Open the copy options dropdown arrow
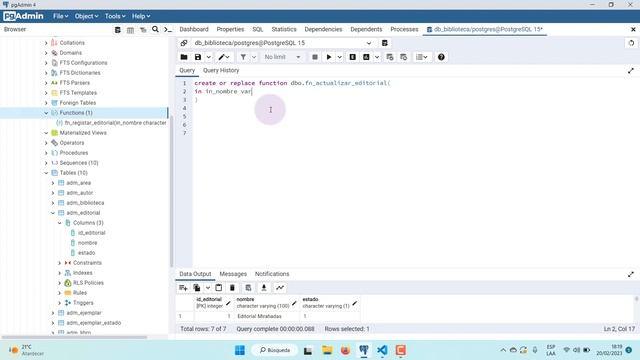Image resolution: width=640 pixels, height=360 pixels. click(x=207, y=288)
